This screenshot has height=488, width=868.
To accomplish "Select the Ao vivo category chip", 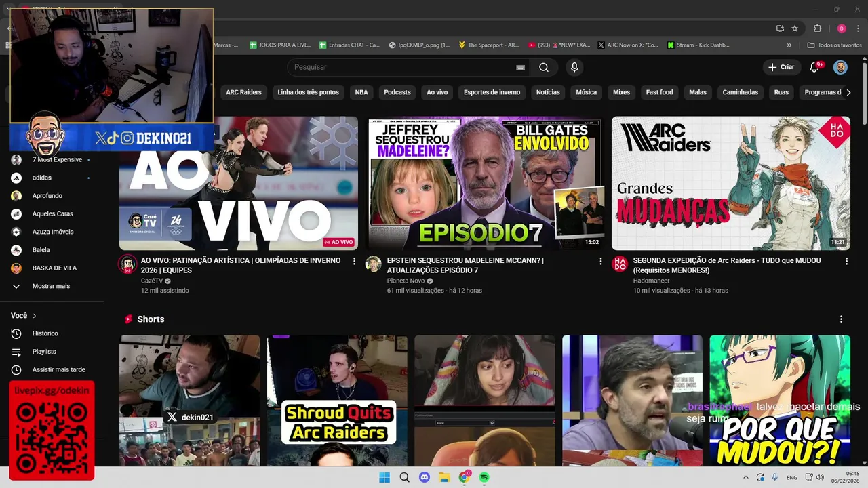I will tap(437, 92).
